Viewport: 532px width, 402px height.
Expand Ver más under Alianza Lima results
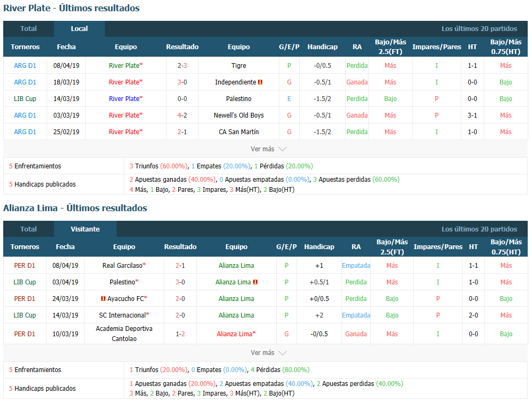pyautogui.click(x=268, y=353)
